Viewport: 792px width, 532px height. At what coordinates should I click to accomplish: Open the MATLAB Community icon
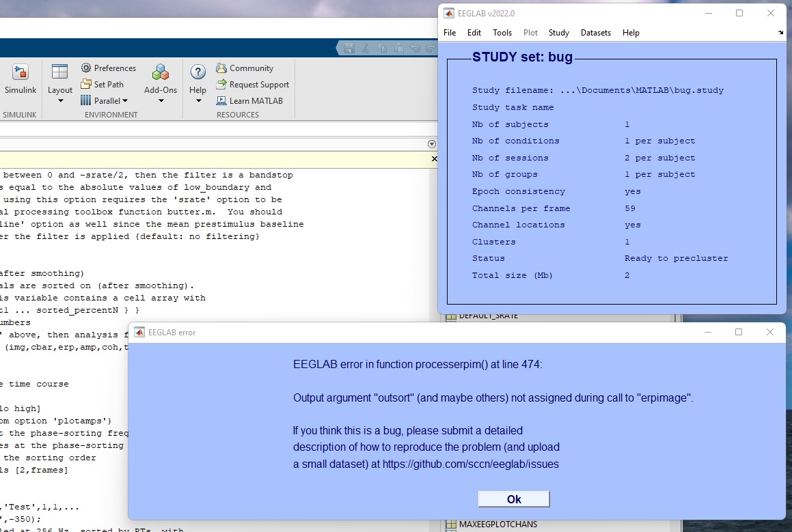pos(221,68)
